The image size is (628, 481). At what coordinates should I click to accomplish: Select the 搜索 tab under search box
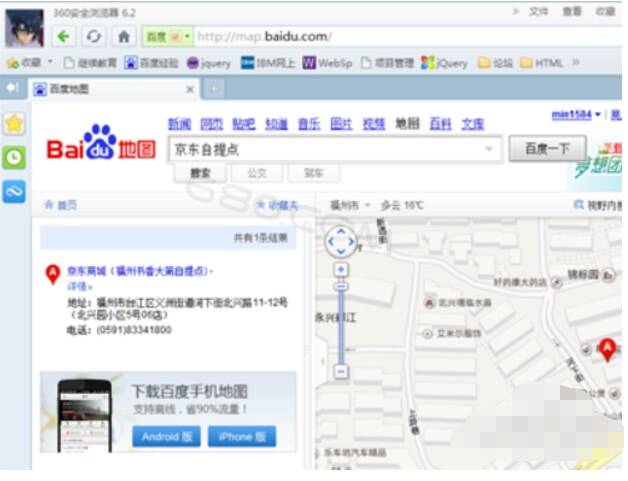coord(201,173)
